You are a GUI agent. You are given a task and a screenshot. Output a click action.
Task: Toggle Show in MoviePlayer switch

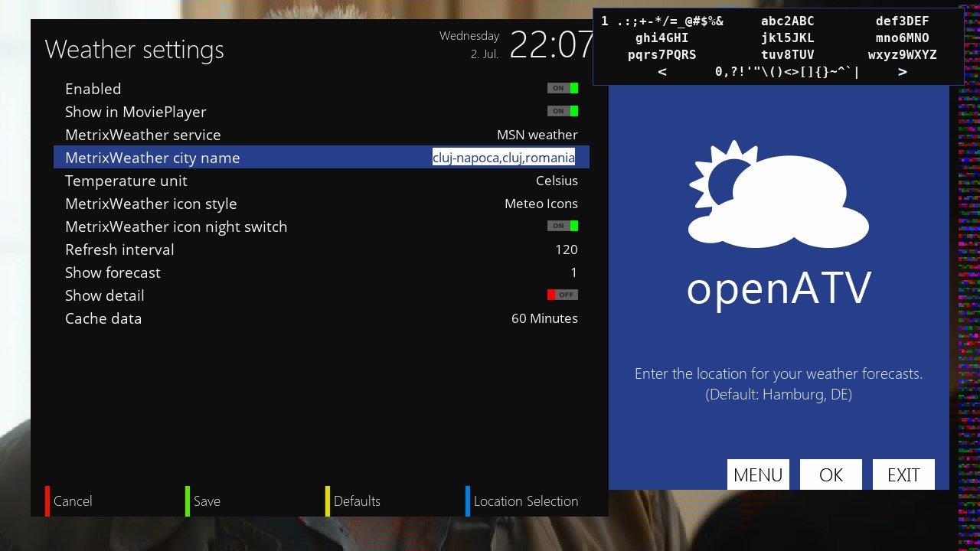click(562, 112)
